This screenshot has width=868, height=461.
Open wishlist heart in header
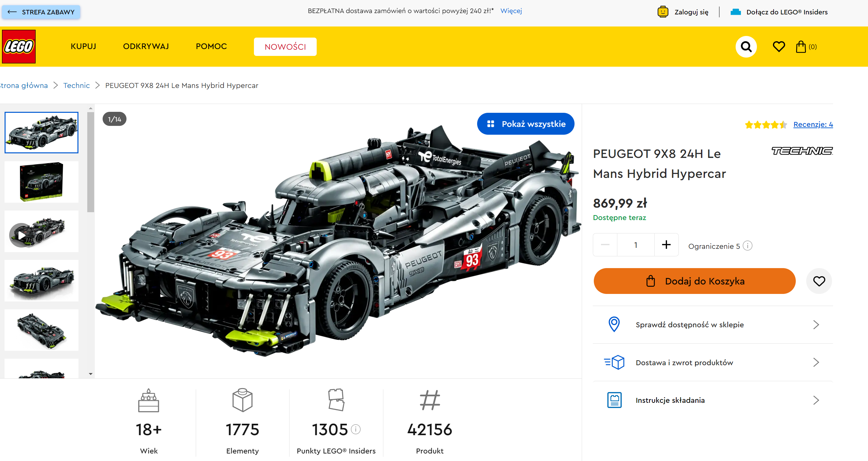point(779,46)
